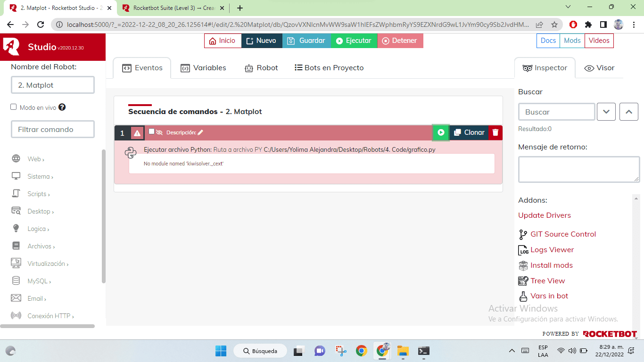Edit description with the pencil icon
The width and height of the screenshot is (644, 362).
click(x=200, y=132)
